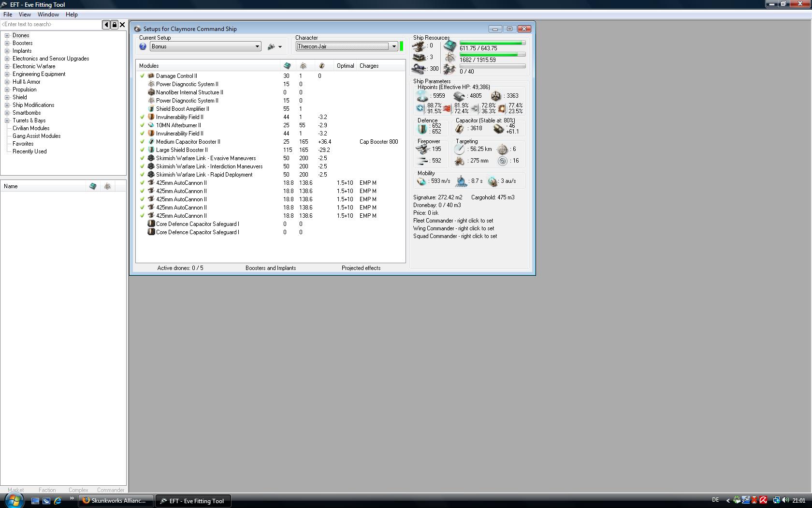
Task: Click the Squad Commander line in ship parameters
Action: tap(455, 236)
